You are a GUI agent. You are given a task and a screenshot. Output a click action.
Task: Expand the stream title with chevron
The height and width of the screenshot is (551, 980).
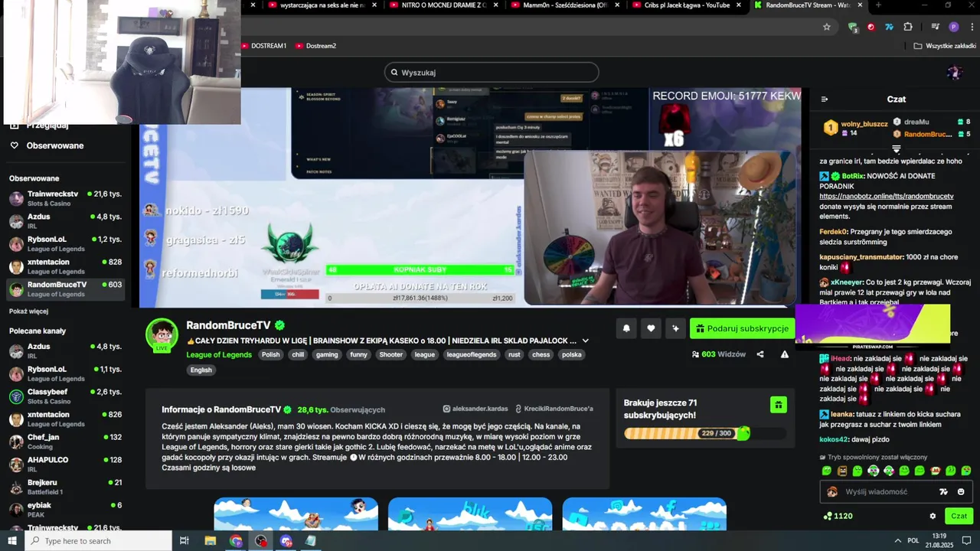(x=586, y=341)
